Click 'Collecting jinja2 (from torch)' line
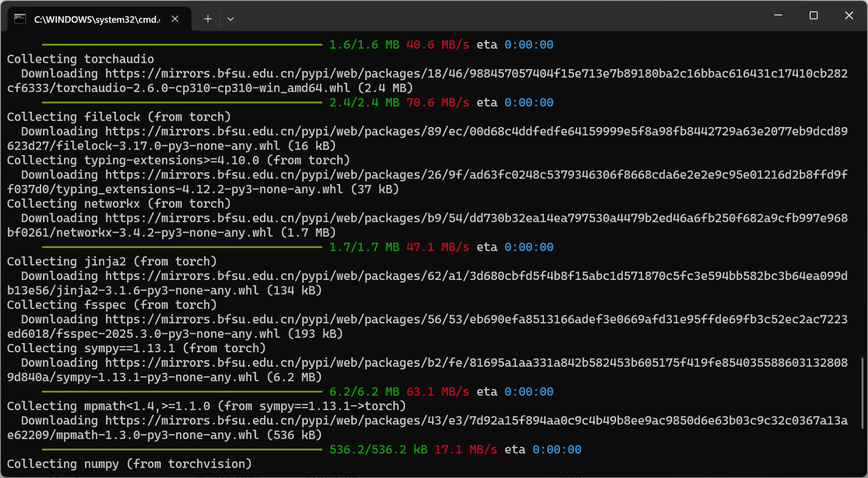The width and height of the screenshot is (868, 478). click(x=112, y=262)
